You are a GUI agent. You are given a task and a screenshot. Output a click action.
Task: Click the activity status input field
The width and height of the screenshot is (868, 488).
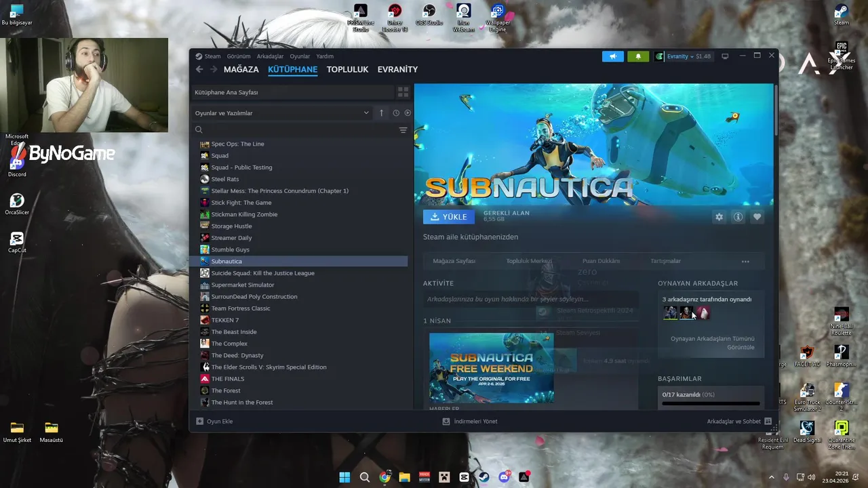click(531, 299)
